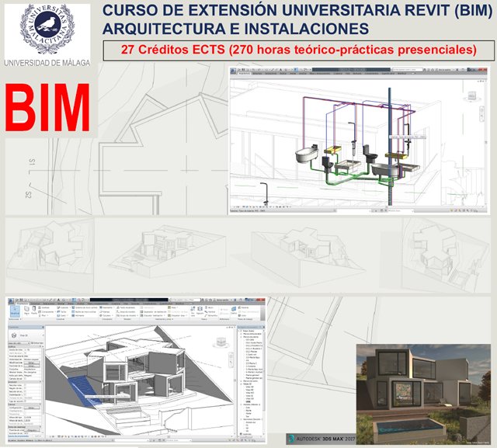497x448 pixels.
Task: Select the Agujero shaft opening tool
Action: point(200,311)
